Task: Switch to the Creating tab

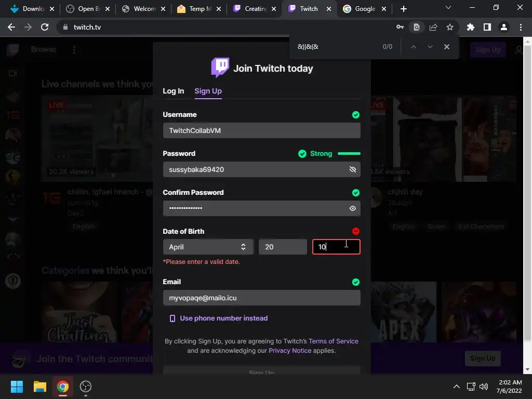Action: pyautogui.click(x=255, y=9)
